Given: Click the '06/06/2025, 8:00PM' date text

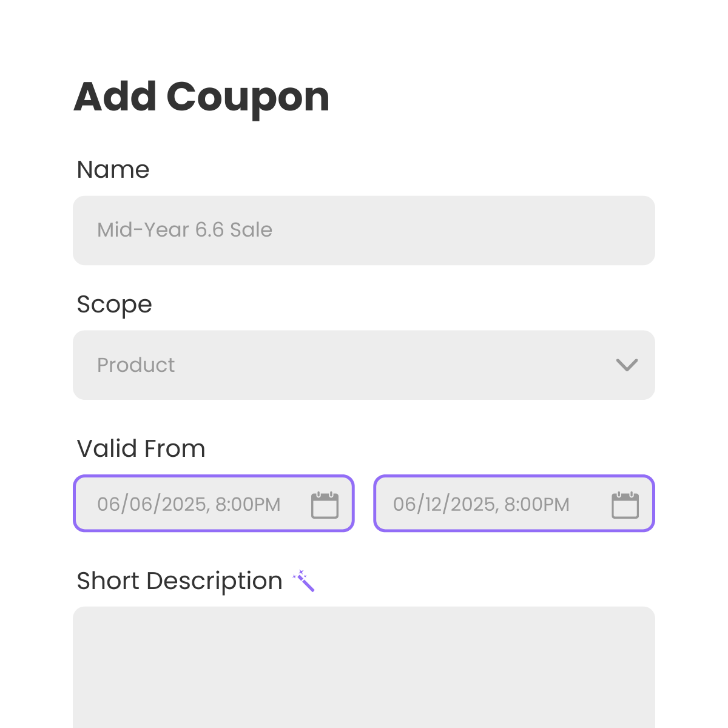Looking at the screenshot, I should [x=189, y=505].
